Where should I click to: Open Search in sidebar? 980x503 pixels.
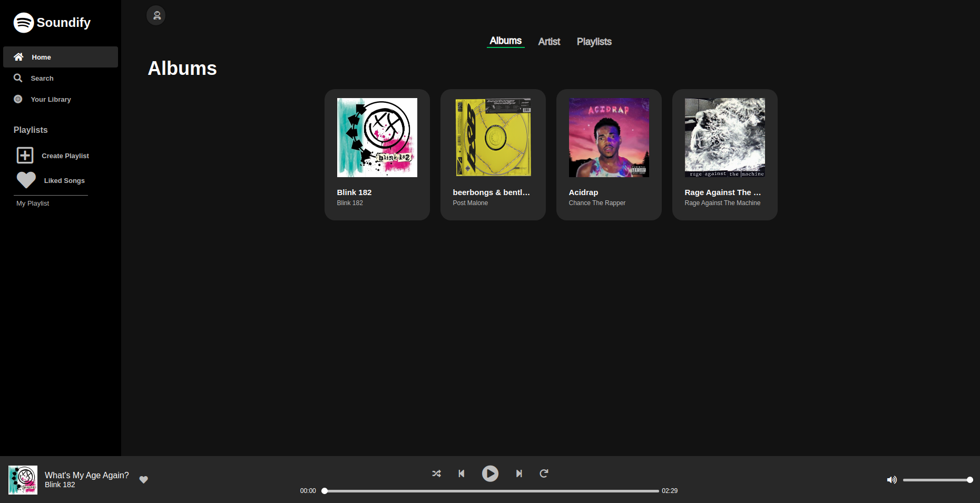61,78
